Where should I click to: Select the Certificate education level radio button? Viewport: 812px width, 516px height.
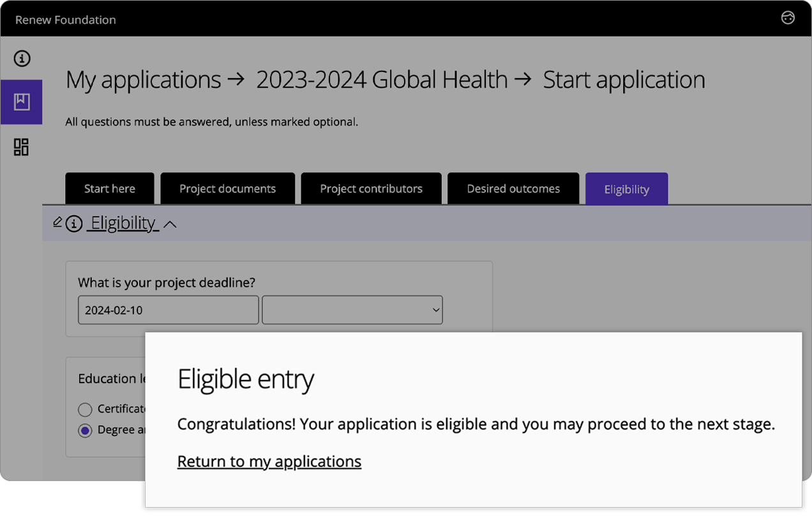point(85,410)
